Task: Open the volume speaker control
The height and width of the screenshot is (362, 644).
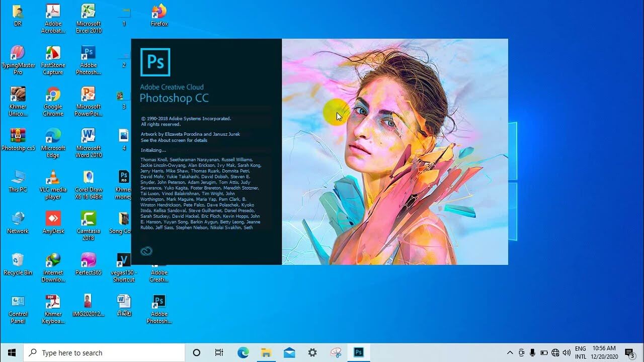Action: point(567,352)
